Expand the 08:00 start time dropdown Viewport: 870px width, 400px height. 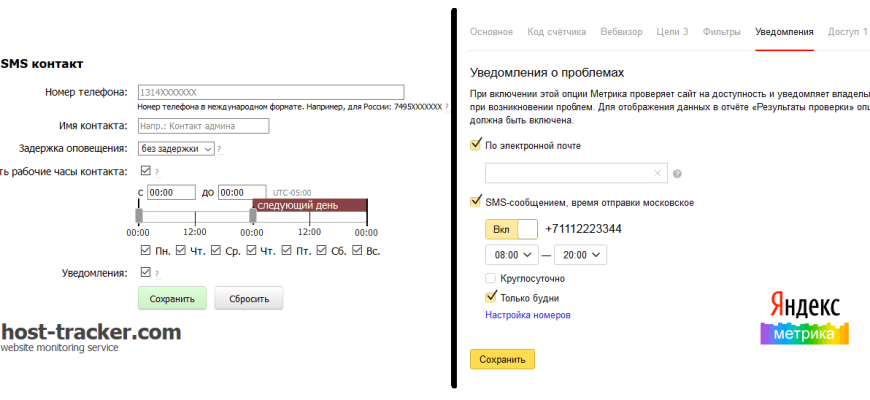coord(511,255)
